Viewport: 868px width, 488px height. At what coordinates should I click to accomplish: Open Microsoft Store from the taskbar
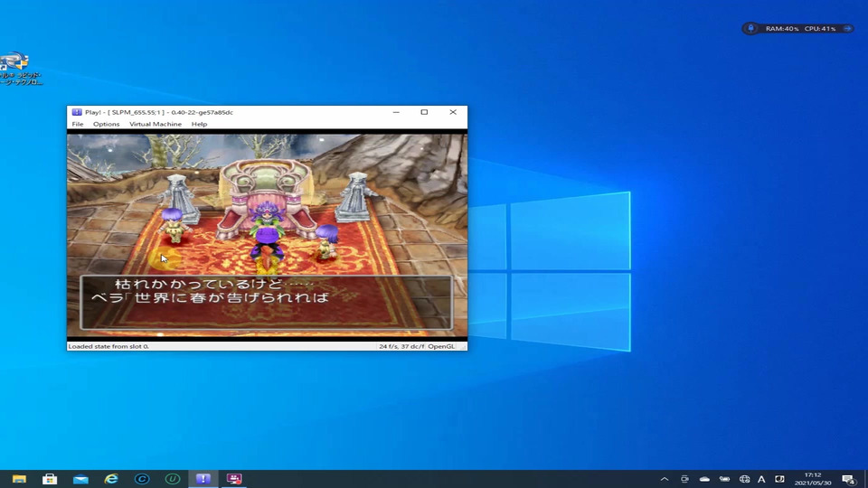tap(50, 479)
